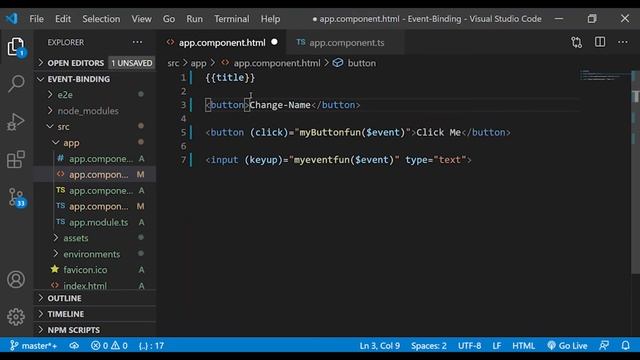Open the Search view icon

[x=16, y=83]
